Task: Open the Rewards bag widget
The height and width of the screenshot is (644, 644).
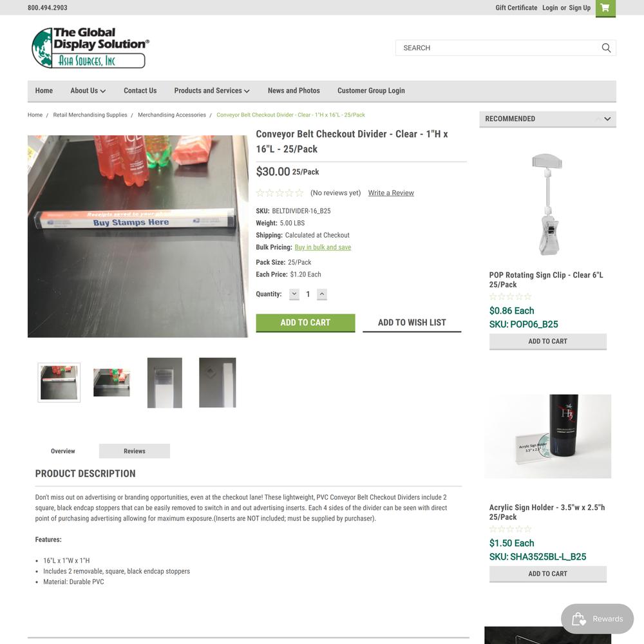Action: coord(597,618)
